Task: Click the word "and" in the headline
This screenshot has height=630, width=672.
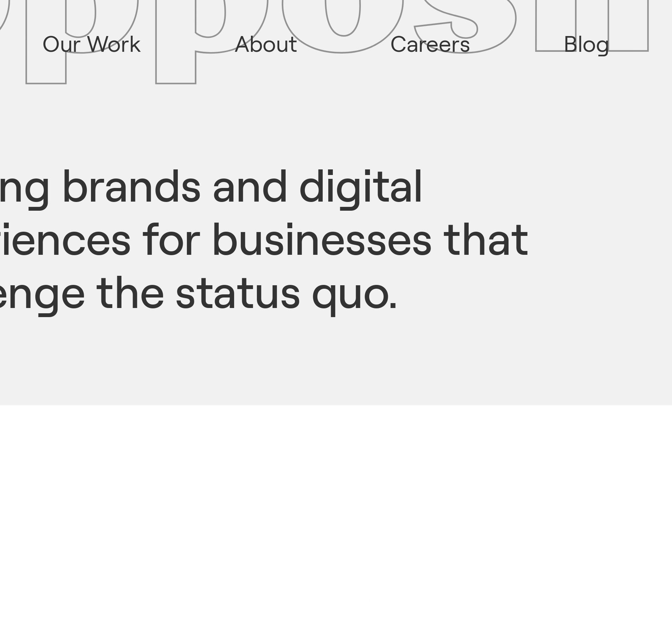Action: [250, 187]
